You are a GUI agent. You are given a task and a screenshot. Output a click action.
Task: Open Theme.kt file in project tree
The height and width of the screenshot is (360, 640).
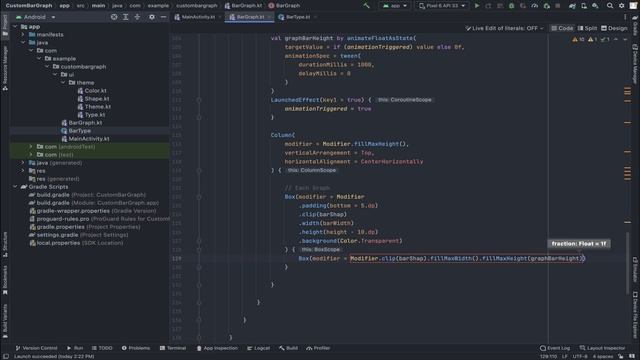[x=94, y=107]
